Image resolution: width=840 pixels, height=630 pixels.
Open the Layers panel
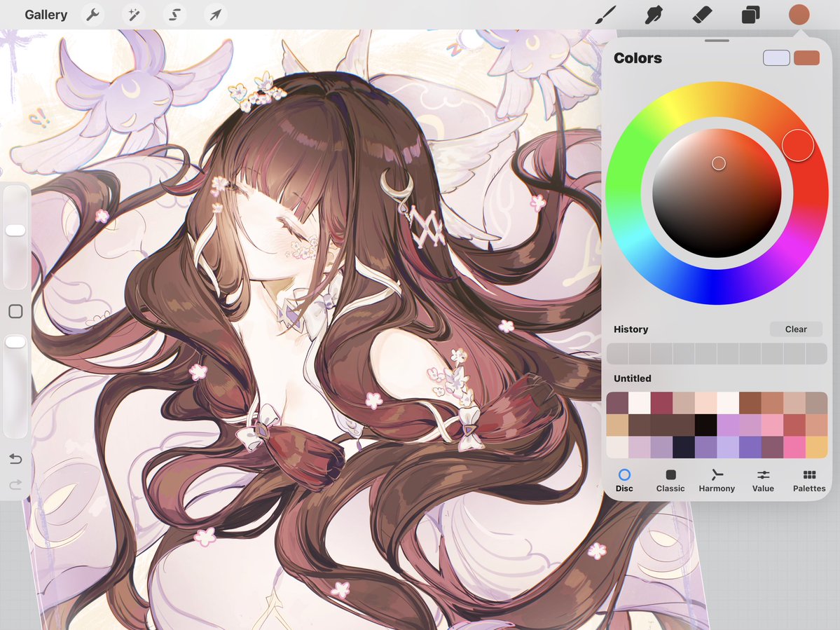click(750, 15)
